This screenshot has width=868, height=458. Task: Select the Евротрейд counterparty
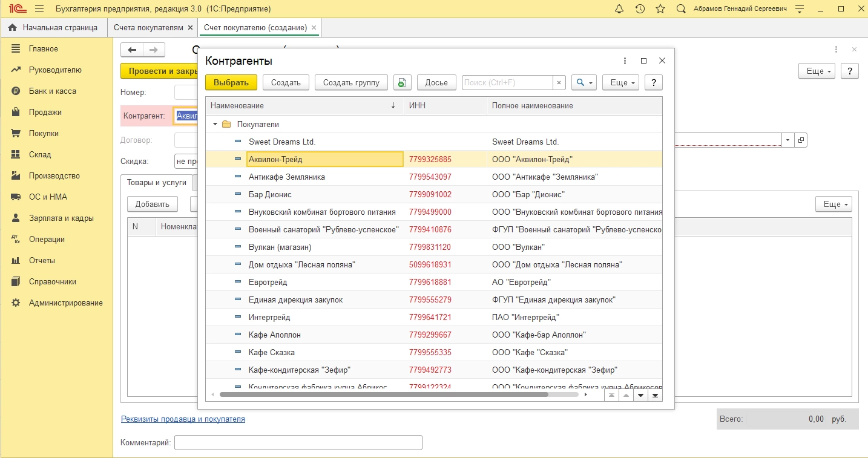click(434, 282)
